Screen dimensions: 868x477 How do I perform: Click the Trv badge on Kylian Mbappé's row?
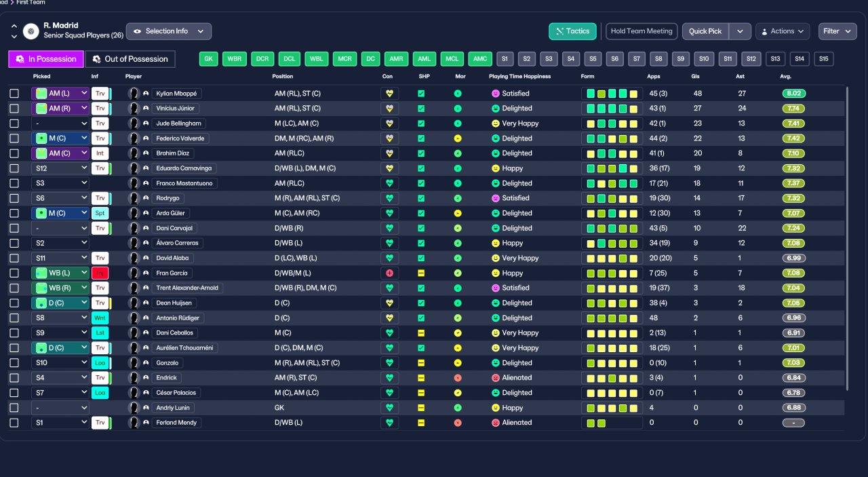tap(100, 94)
